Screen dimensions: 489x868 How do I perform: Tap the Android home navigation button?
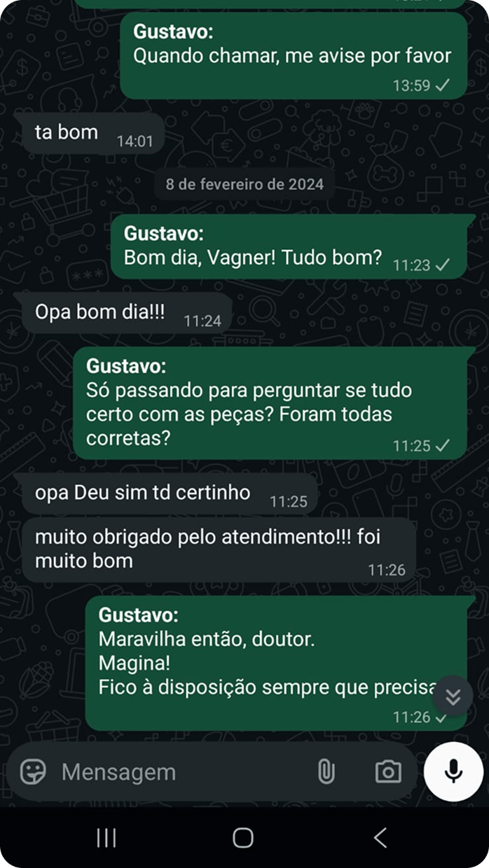pos(243,837)
